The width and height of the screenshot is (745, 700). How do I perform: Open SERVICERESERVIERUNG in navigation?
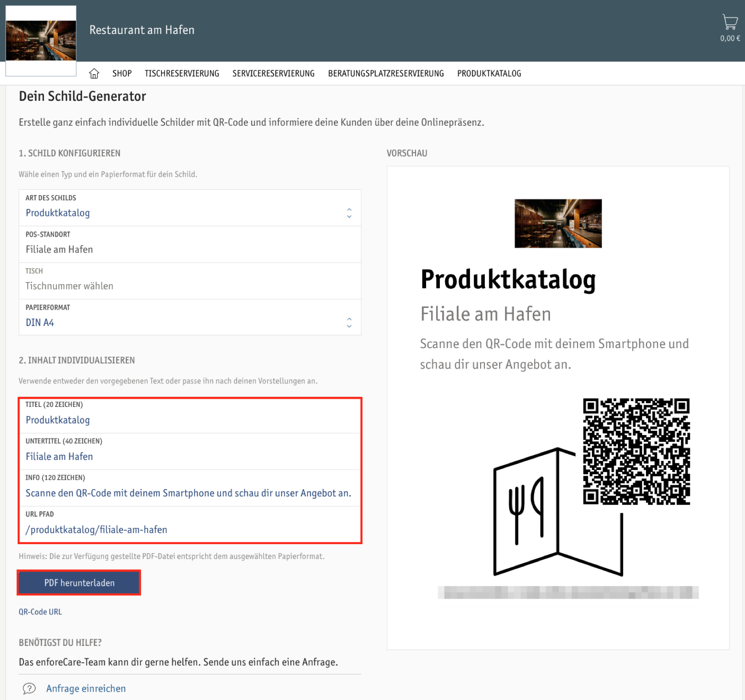pos(274,74)
